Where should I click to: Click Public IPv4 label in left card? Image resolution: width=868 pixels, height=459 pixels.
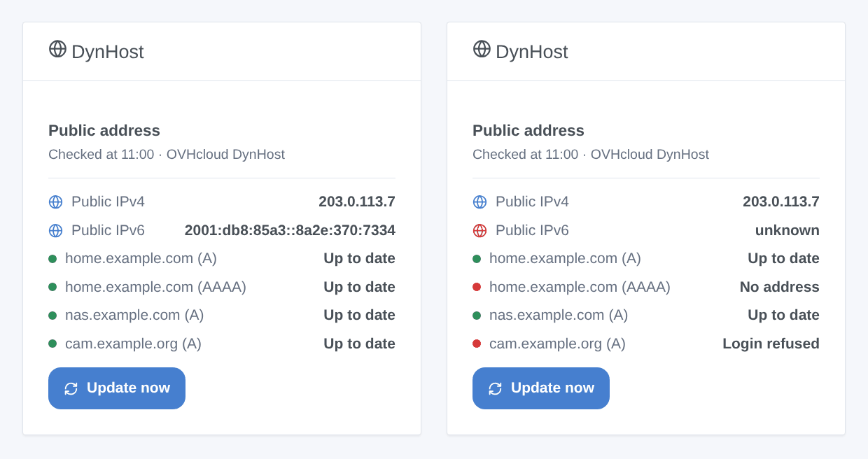(108, 202)
